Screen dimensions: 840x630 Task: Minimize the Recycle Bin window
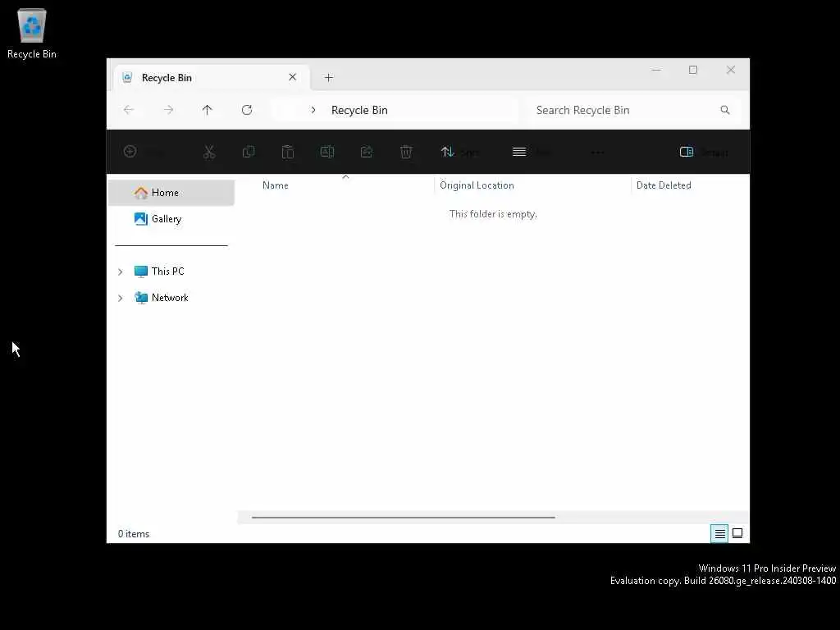pyautogui.click(x=656, y=70)
